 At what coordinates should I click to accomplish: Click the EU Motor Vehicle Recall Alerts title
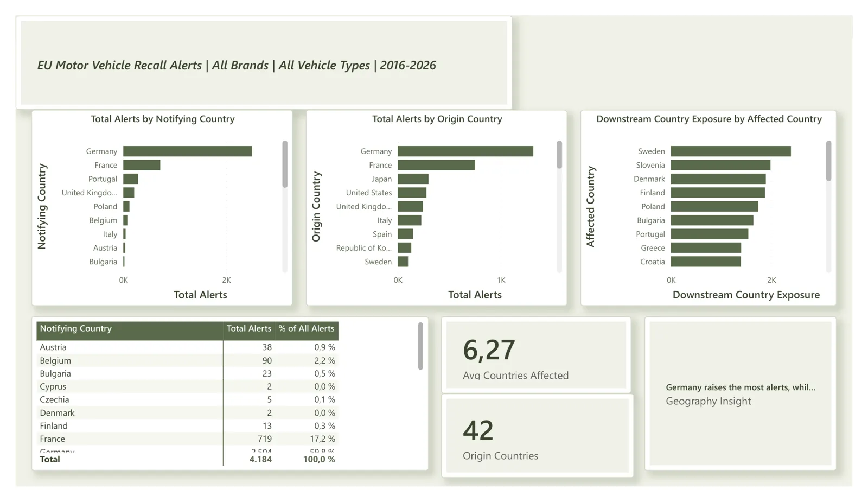click(x=237, y=65)
